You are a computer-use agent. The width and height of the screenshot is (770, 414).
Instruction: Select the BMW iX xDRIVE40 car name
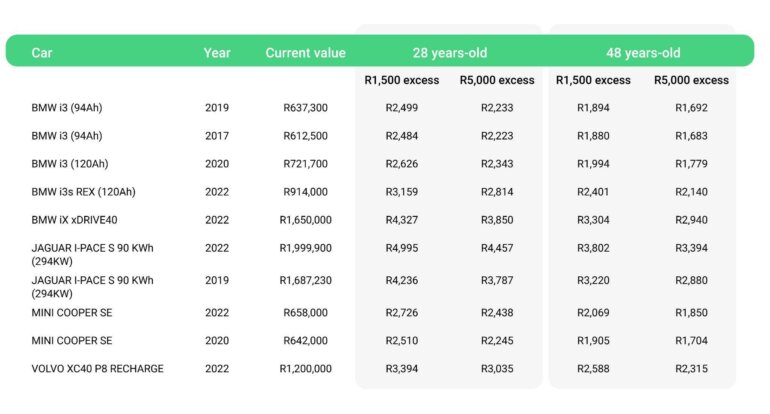click(x=75, y=220)
